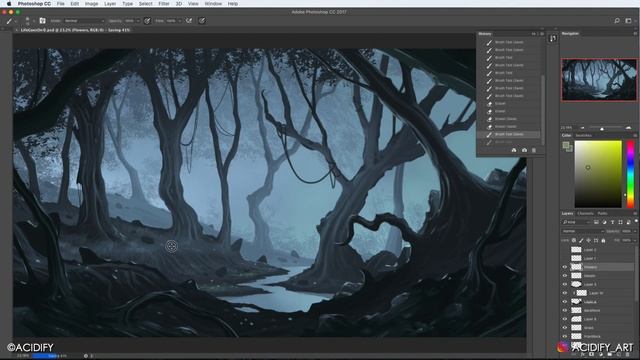Open the brush blending Mode dropdown

84,20
